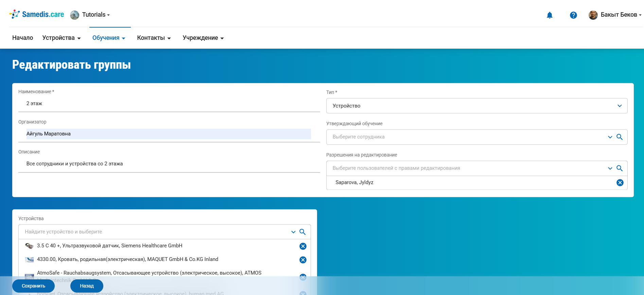Click the Наименование field with 2 этаж
Image resolution: width=644 pixels, height=295 pixels.
click(x=169, y=103)
